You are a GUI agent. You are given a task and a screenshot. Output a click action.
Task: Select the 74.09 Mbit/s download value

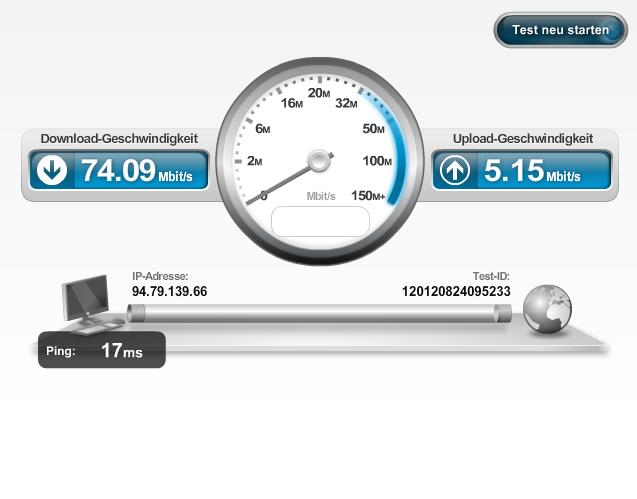[137, 170]
